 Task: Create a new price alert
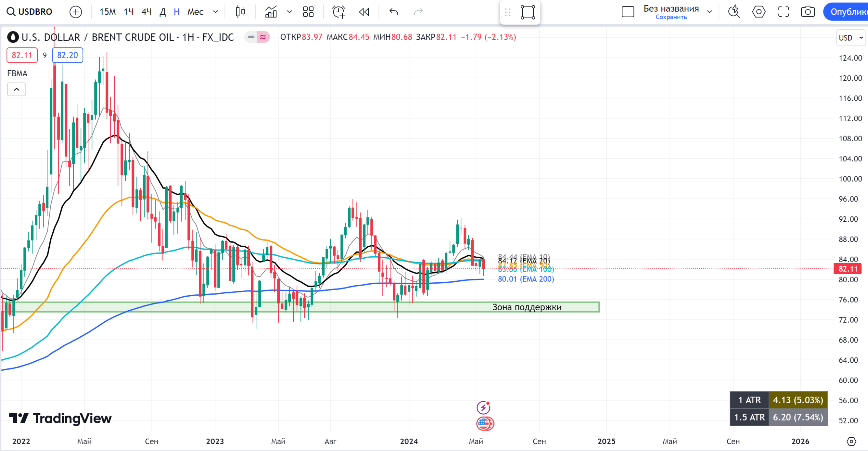click(x=338, y=12)
